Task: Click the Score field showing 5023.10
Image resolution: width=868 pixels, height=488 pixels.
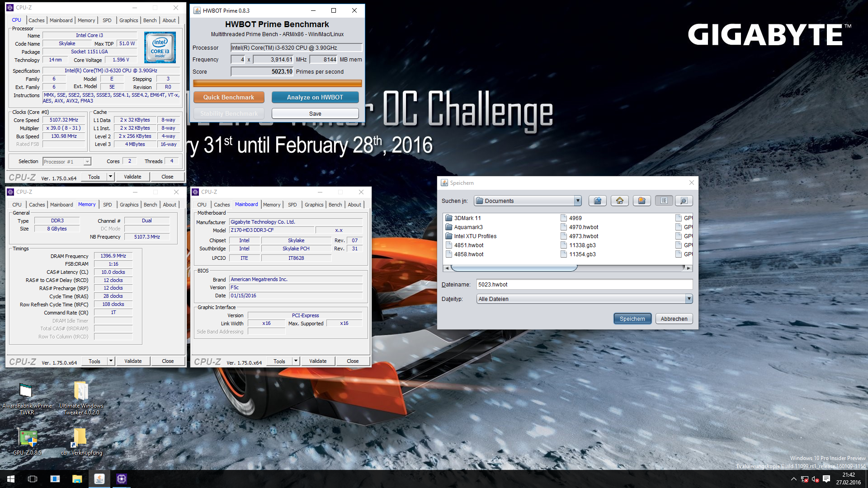Action: coord(262,71)
